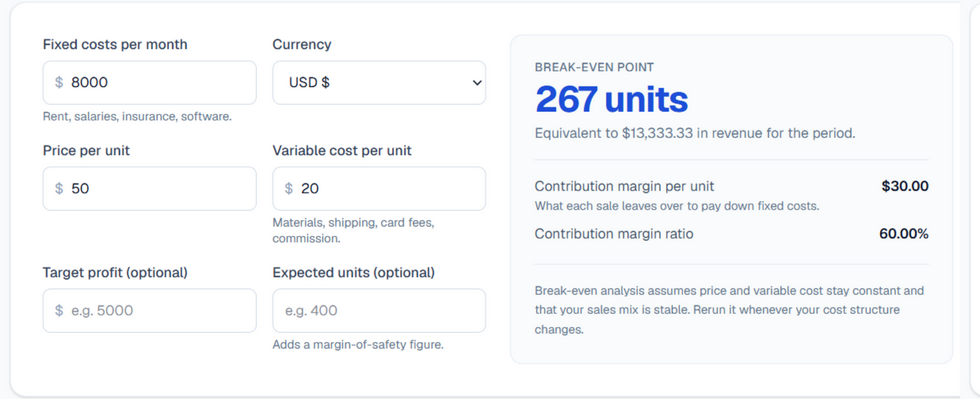Click the Fixed costs per month input
Screen dimensions: 980x399
click(x=149, y=83)
